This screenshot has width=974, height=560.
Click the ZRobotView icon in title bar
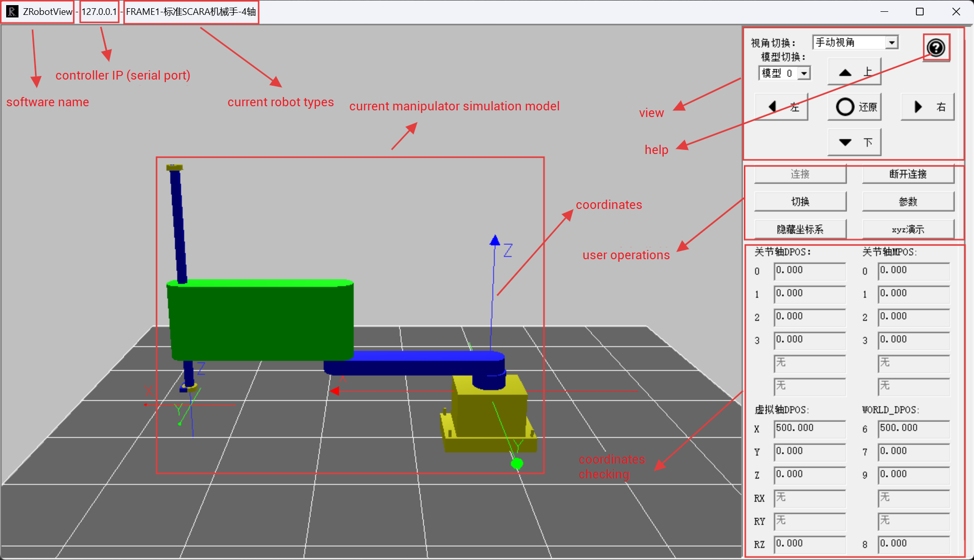[11, 11]
